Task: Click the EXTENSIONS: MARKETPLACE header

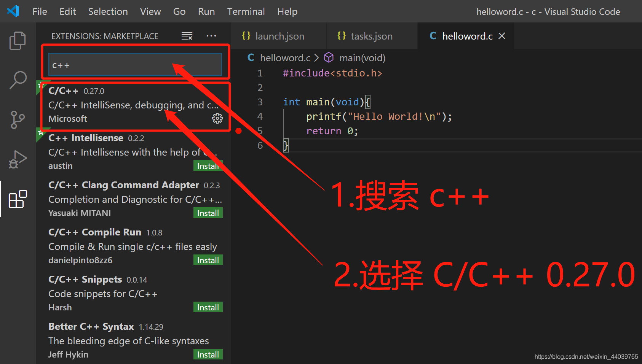Action: click(105, 36)
